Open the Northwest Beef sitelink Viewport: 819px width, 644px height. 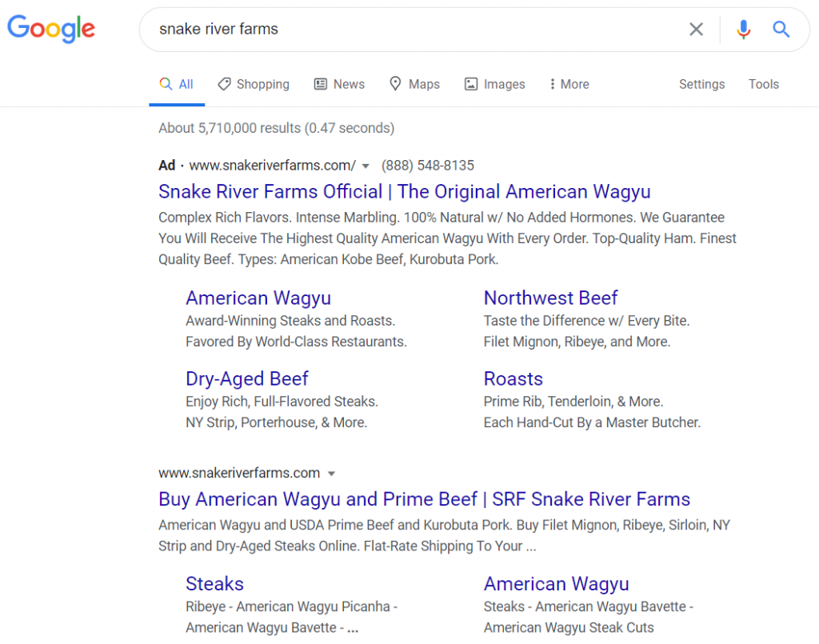(550, 298)
